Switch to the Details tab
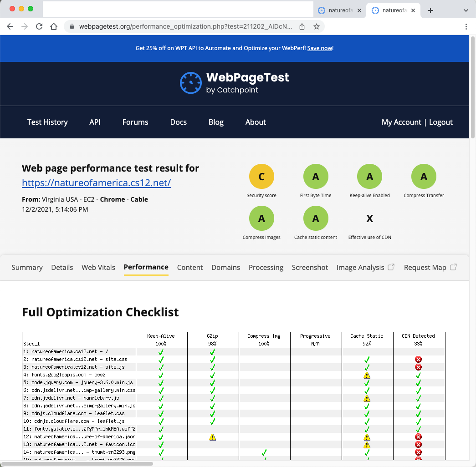The height and width of the screenshot is (467, 476). click(x=62, y=267)
